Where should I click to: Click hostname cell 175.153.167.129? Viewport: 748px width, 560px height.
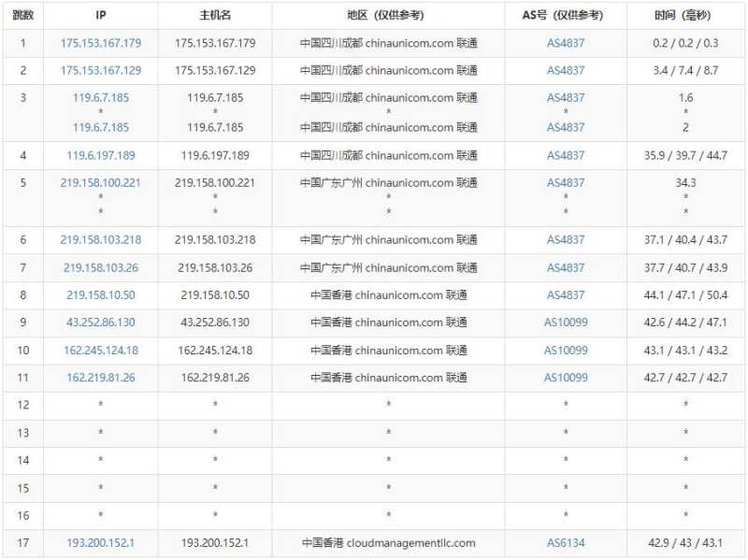point(215,71)
